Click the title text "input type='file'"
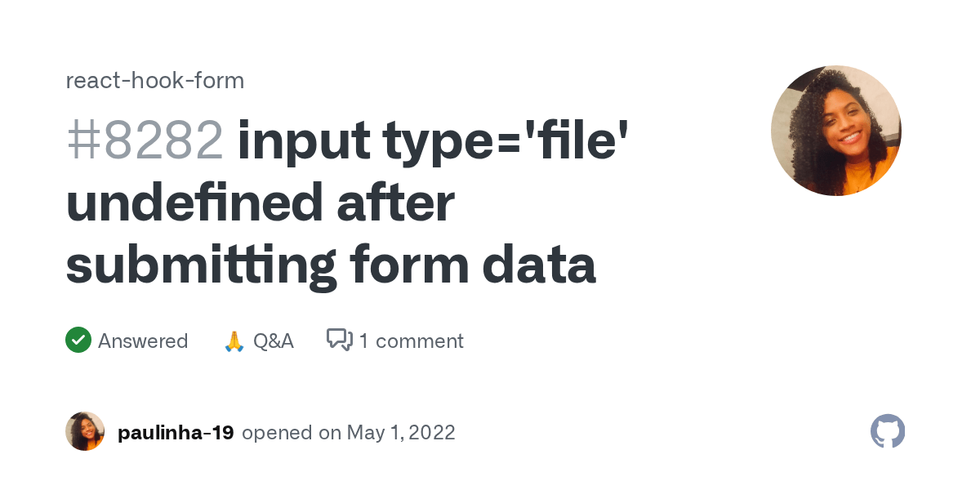The image size is (980, 490). coord(434,140)
